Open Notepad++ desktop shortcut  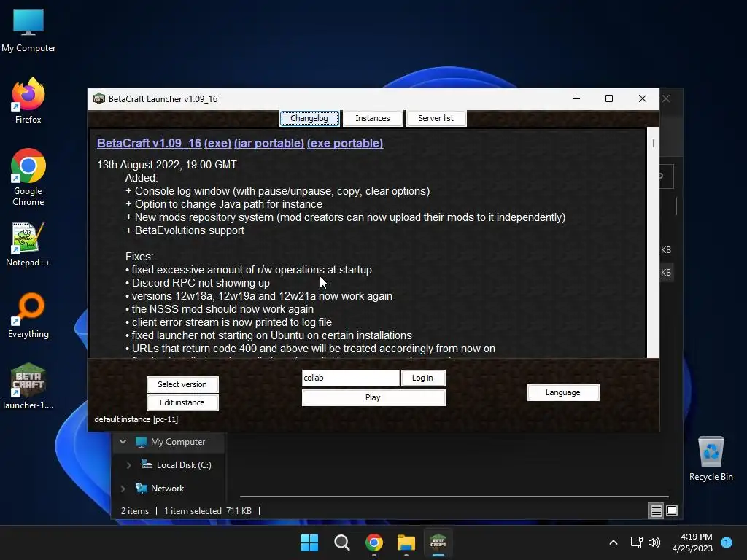coord(28,244)
